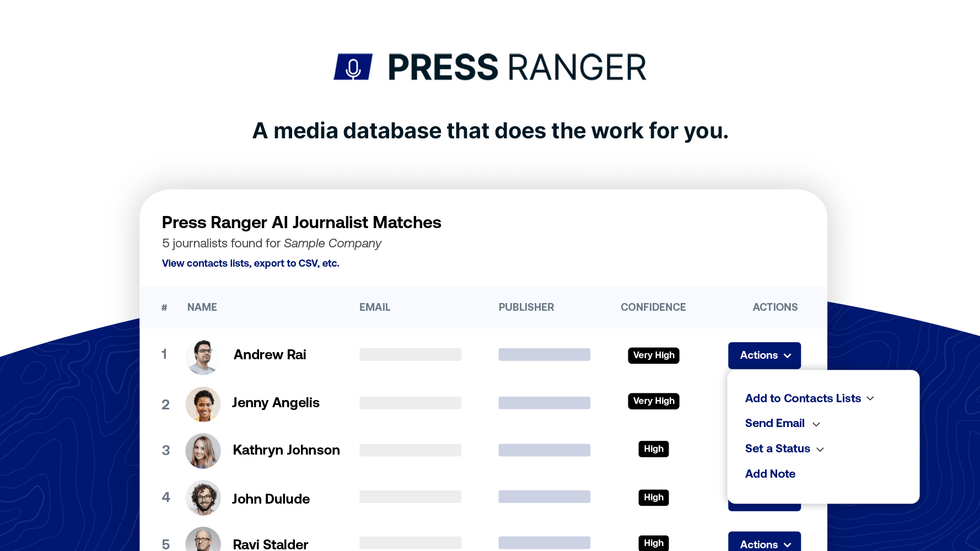This screenshot has width=980, height=551.
Task: Select Send Email from the Actions menu
Action: (x=774, y=423)
